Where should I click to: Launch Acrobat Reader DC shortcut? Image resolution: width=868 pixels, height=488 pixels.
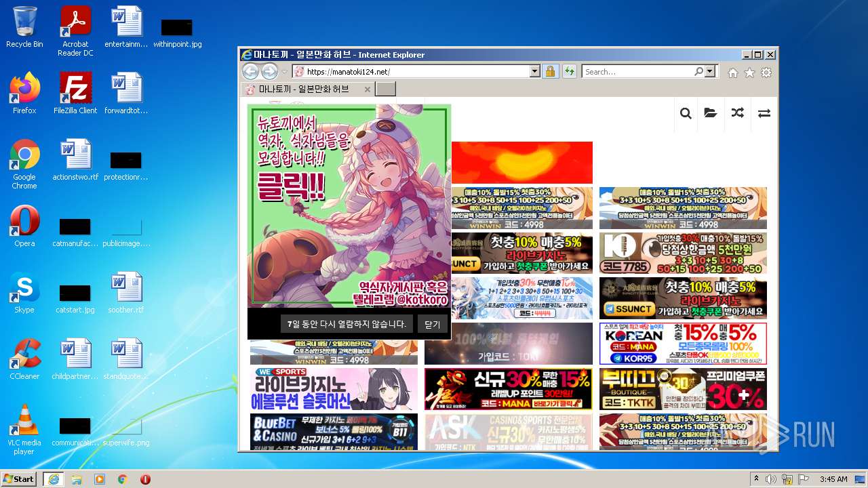pyautogui.click(x=75, y=31)
